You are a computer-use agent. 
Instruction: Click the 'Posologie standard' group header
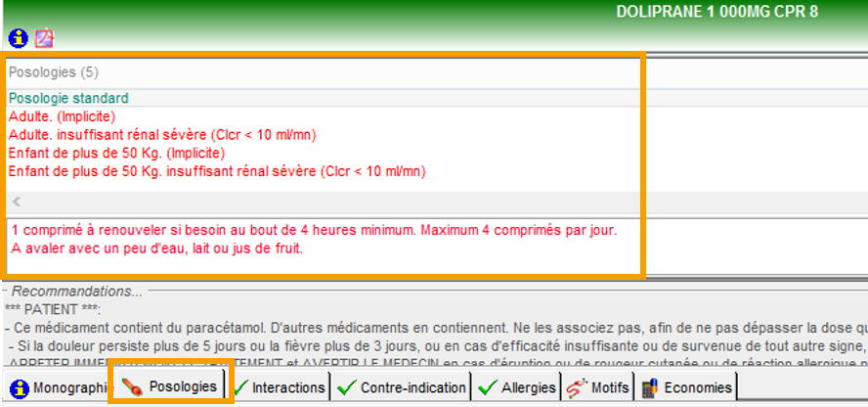click(68, 98)
